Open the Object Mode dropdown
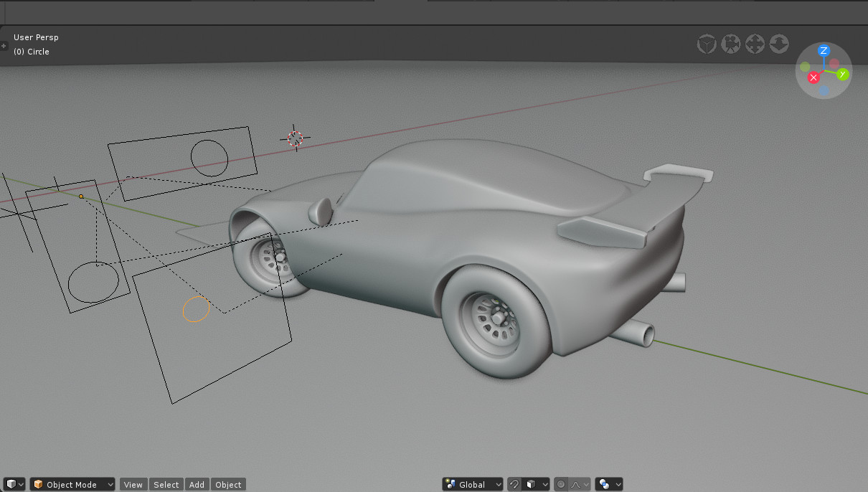 tap(72, 485)
